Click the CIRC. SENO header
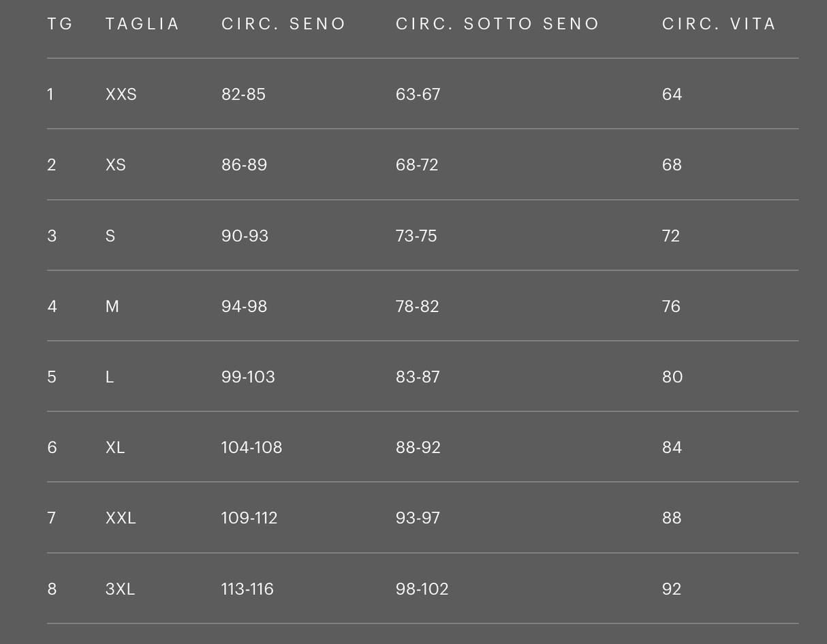Viewport: 827px width, 644px height. click(x=283, y=24)
